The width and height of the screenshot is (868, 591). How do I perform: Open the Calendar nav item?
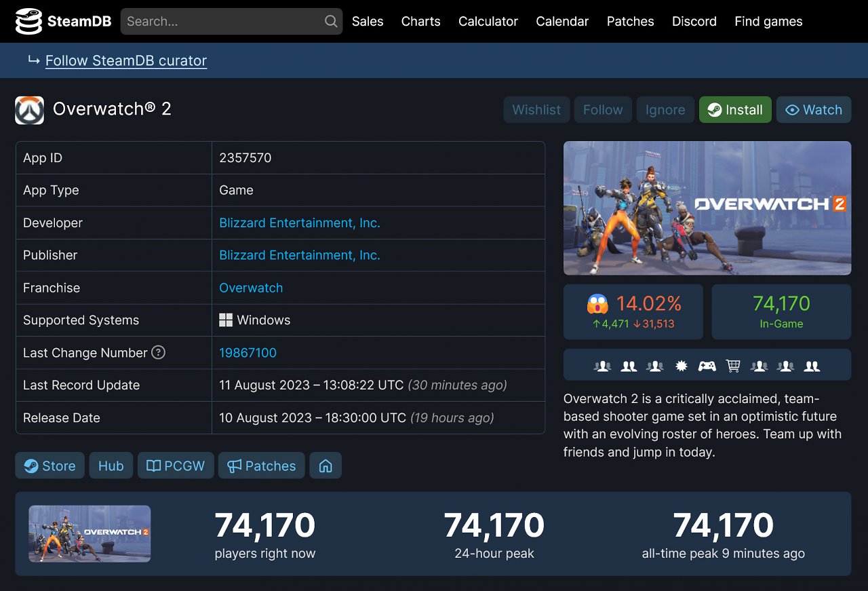tap(562, 21)
